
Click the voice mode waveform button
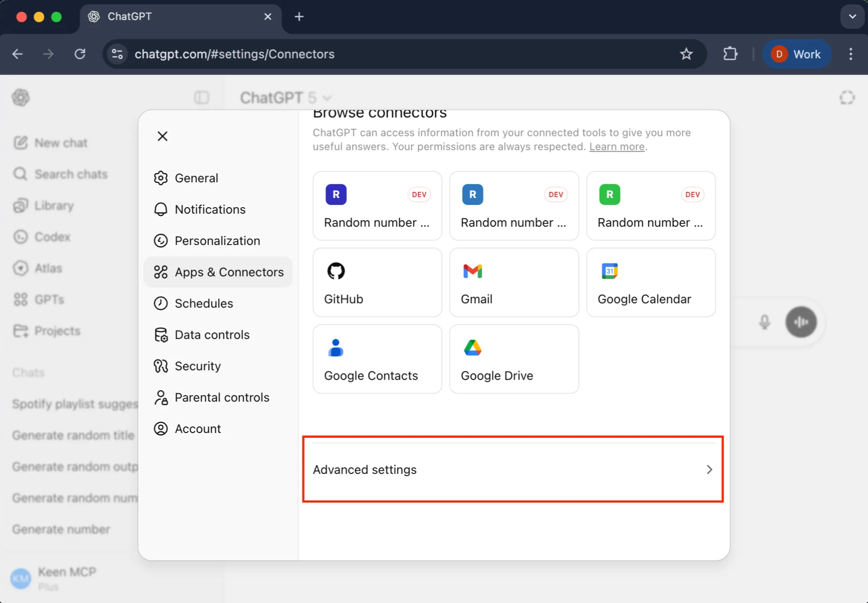point(800,322)
